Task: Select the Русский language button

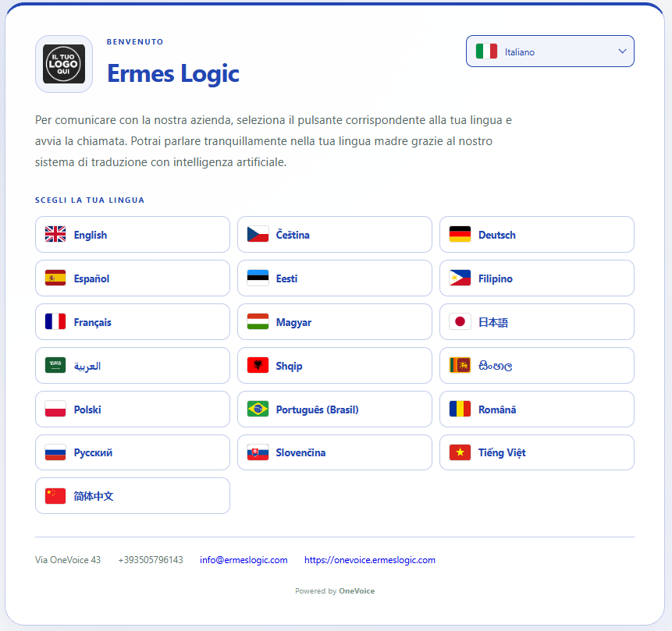Action: click(133, 452)
